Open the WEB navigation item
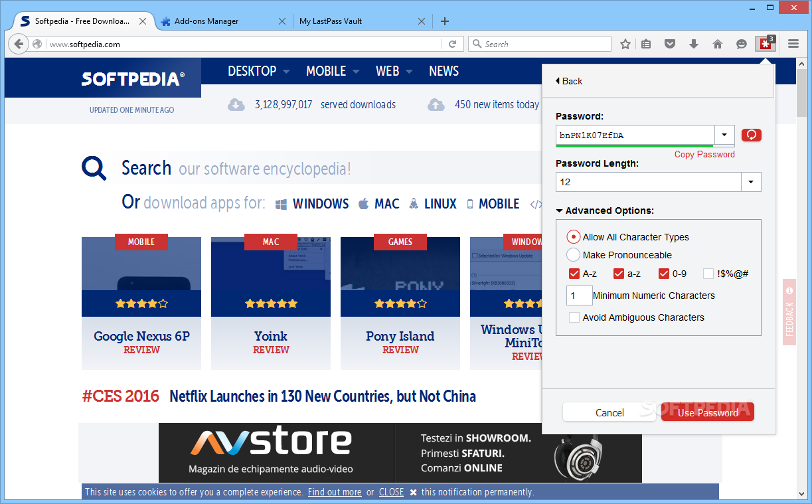The image size is (812, 504). pos(388,71)
